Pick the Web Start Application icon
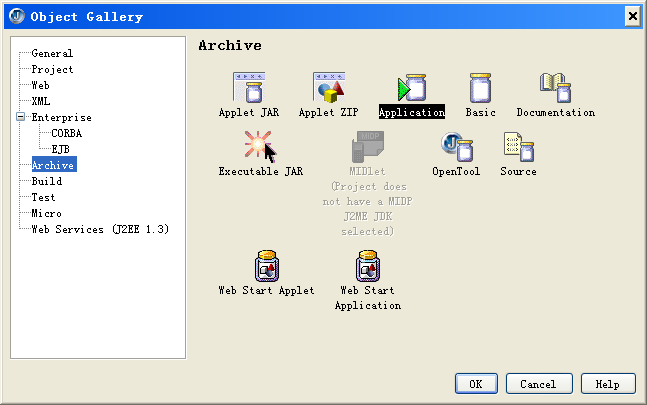The height and width of the screenshot is (405, 647). click(368, 266)
